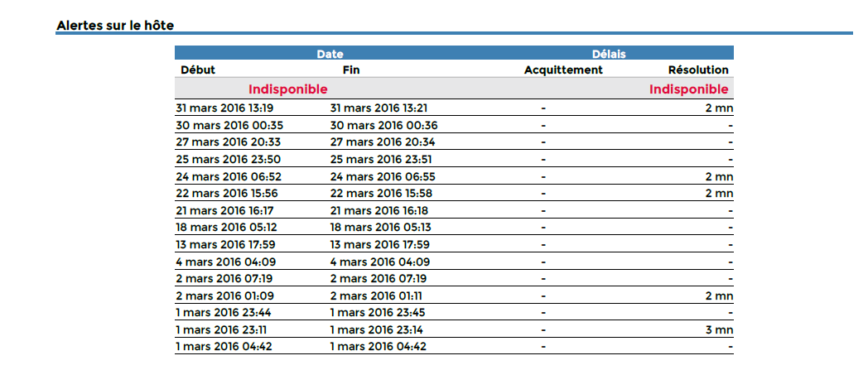Viewport: 868px width, 370px height.
Task: Click the "Résolution" column header
Action: (x=698, y=70)
